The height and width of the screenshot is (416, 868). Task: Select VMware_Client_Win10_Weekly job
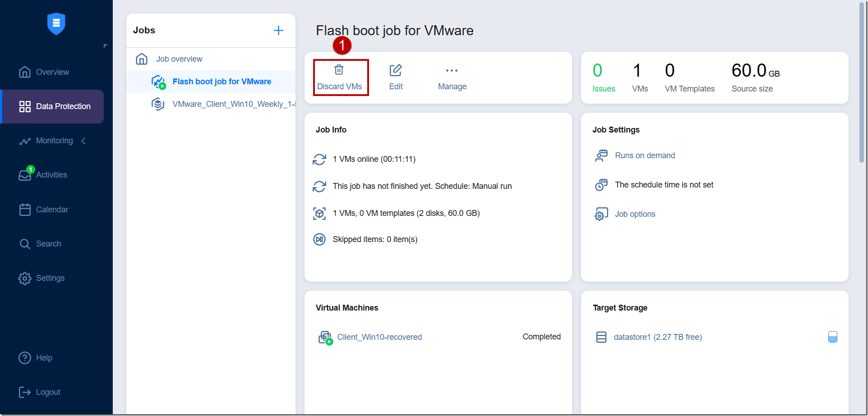(x=234, y=104)
